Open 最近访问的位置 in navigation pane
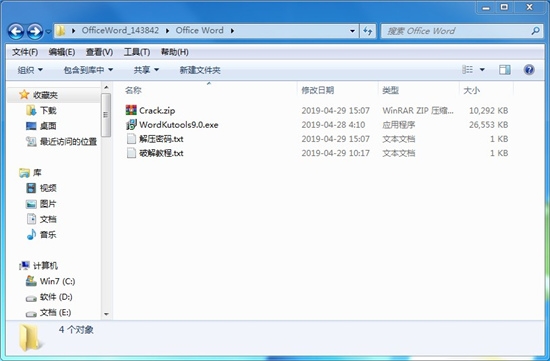The width and height of the screenshot is (550, 361). coord(68,141)
